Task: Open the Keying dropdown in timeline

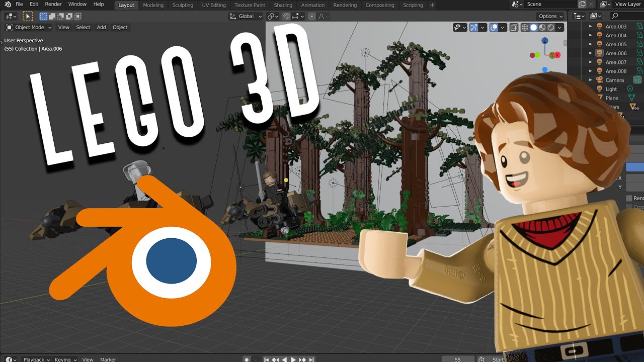Action: pos(65,359)
